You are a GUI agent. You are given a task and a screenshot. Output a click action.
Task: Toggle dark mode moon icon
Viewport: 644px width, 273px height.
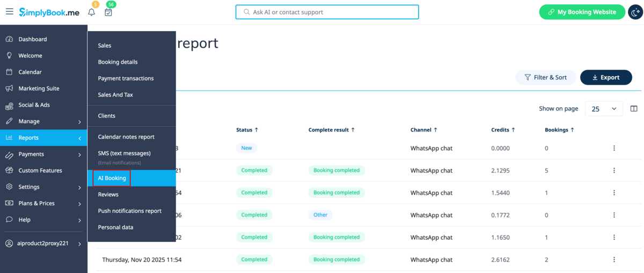pyautogui.click(x=635, y=12)
